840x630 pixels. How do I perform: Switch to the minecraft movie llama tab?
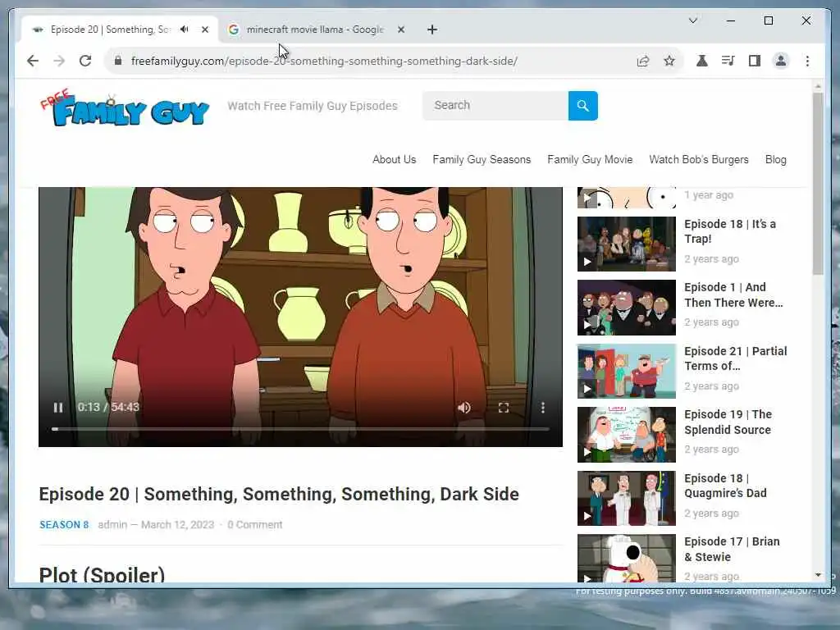pos(316,30)
